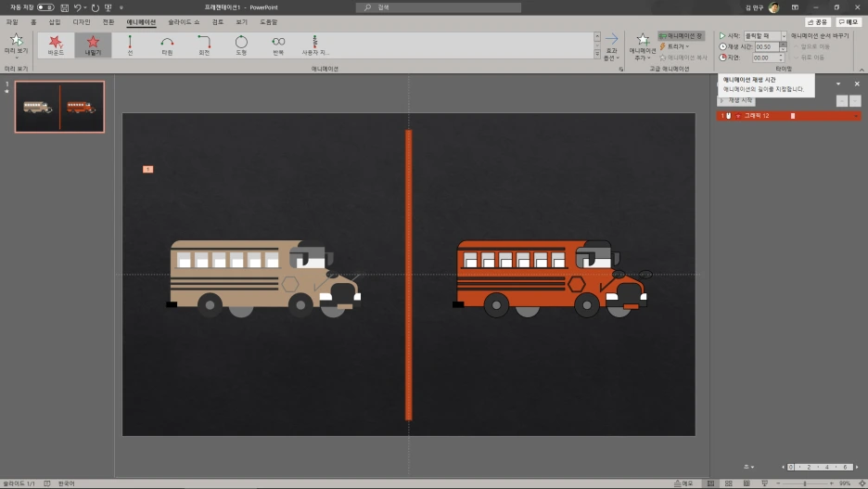Open the Start (시작) timing combo box

coord(765,36)
